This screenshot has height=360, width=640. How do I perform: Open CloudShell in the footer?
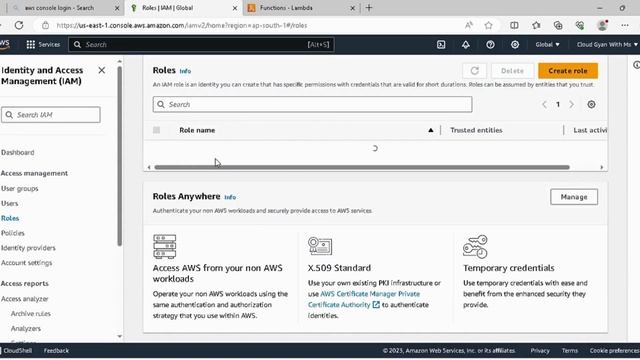point(17,351)
